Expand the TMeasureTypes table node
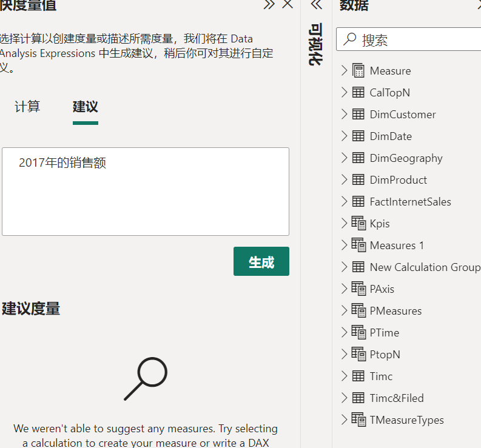The width and height of the screenshot is (481, 448). coord(344,420)
